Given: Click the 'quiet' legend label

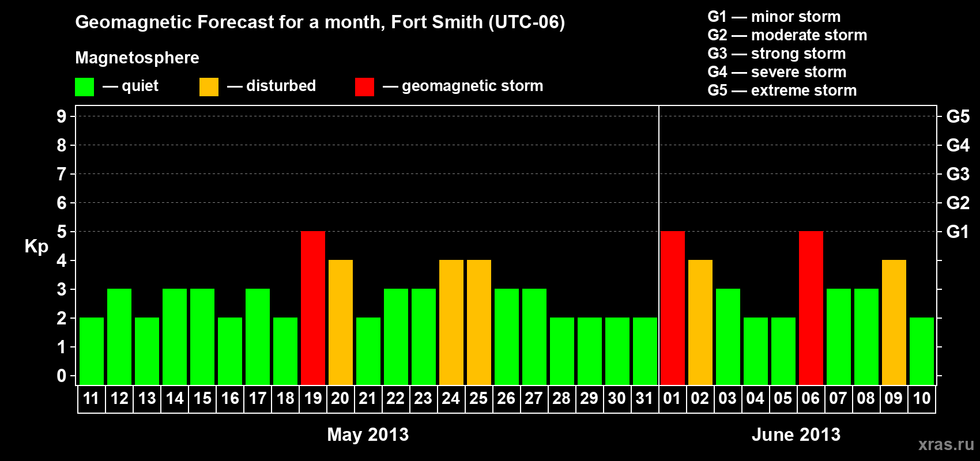Looking at the screenshot, I should pos(140,86).
